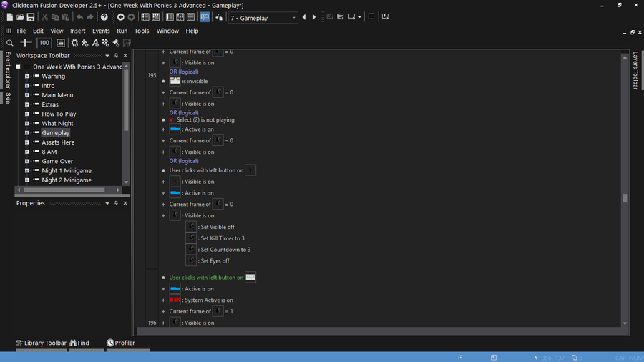Viewport: 644px width, 362px height.
Task: Open the Event explorer side tab
Action: coord(8,69)
